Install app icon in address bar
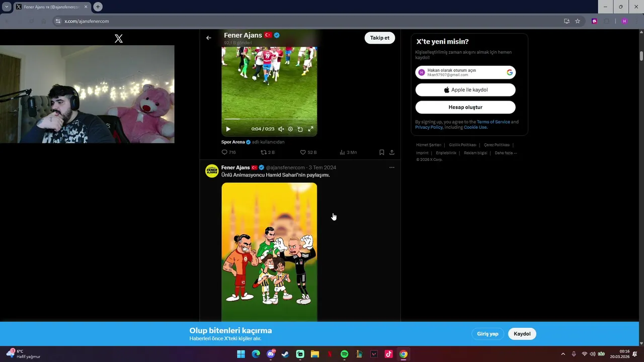The image size is (644, 362). click(567, 21)
